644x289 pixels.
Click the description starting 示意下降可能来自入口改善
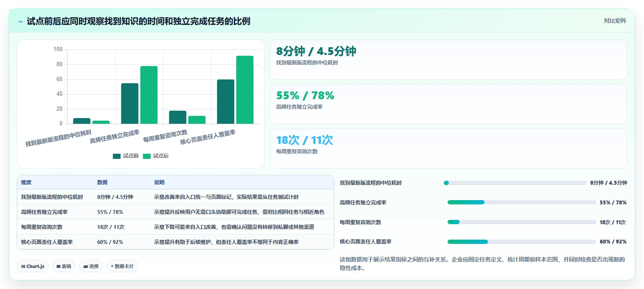[x=234, y=227]
